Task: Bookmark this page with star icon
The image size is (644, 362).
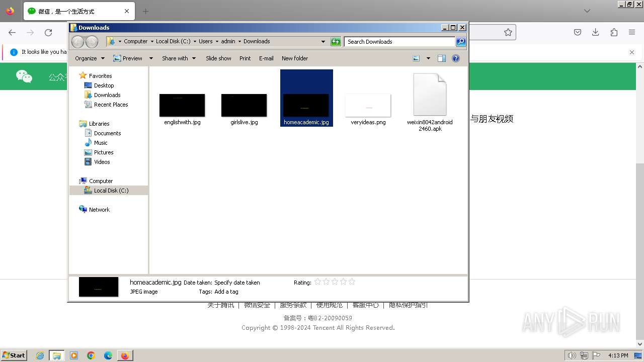Action: (508, 32)
